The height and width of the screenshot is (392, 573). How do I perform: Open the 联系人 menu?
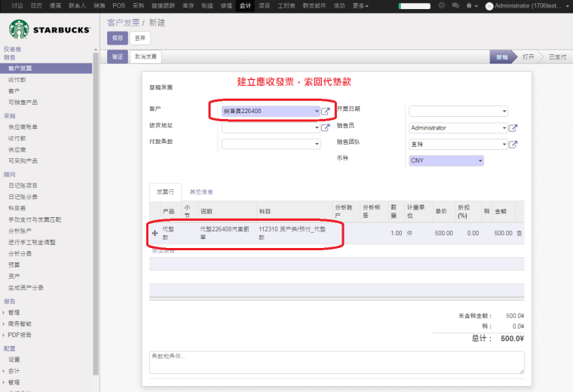[77, 5]
